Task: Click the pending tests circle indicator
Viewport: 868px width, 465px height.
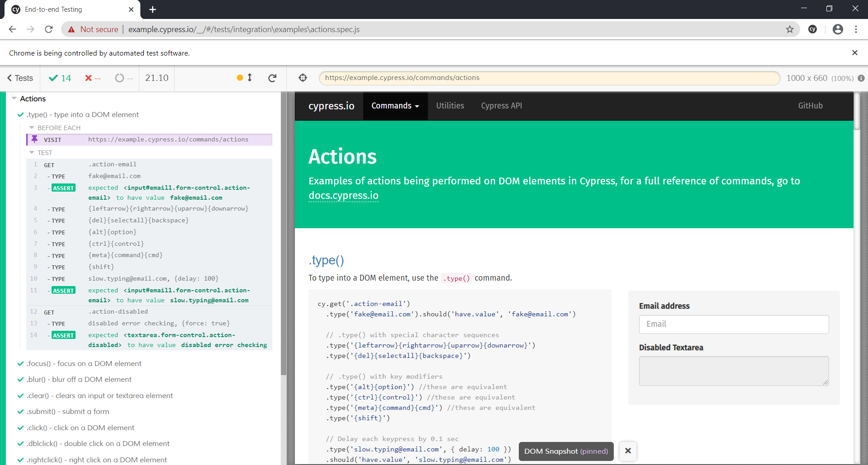Action: (x=124, y=78)
